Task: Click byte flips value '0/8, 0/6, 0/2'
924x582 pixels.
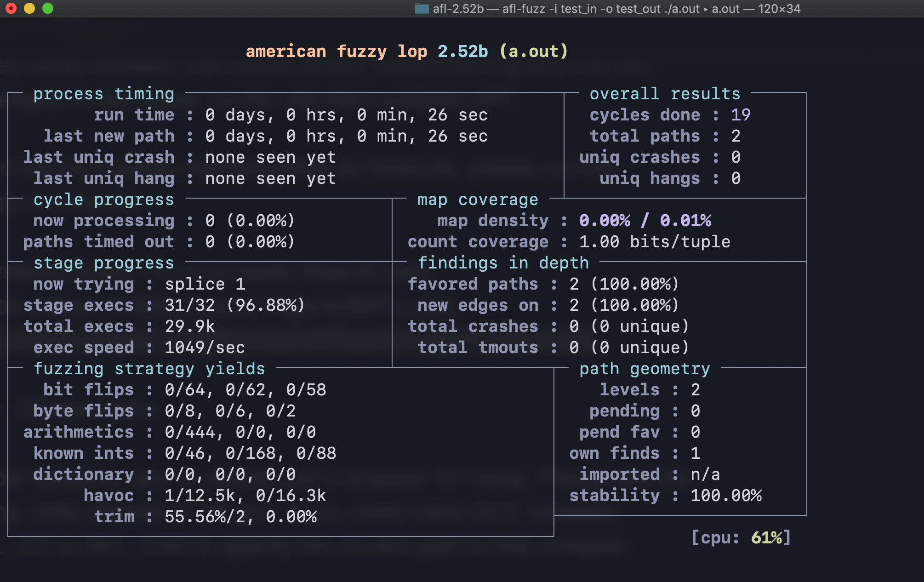Action: pos(230,411)
